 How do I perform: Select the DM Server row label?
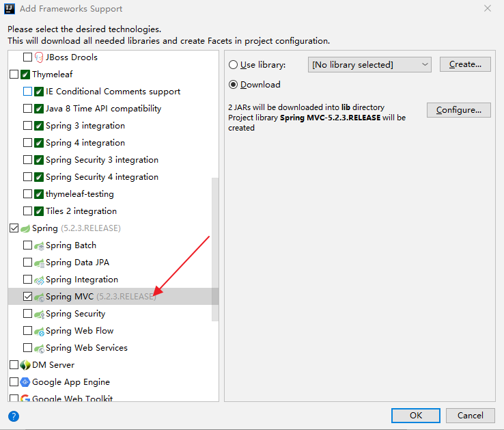click(x=53, y=365)
